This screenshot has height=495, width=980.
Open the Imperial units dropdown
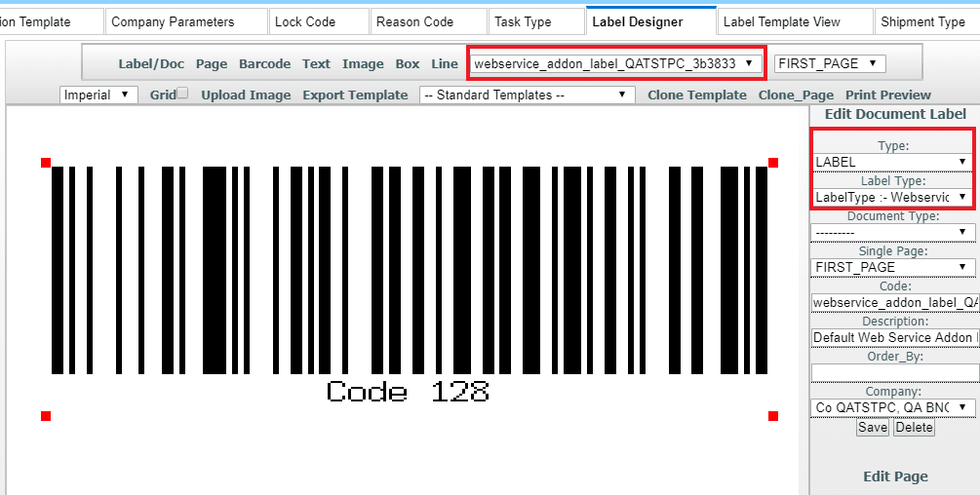pyautogui.click(x=98, y=95)
